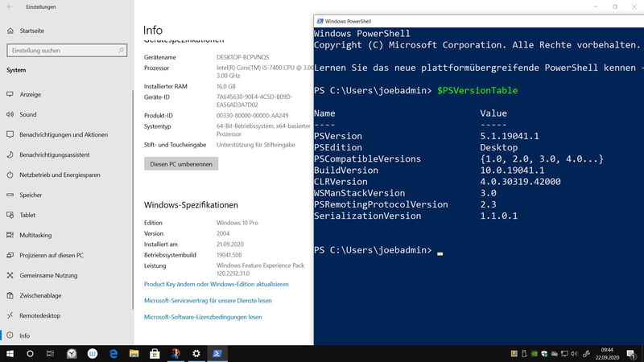The height and width of the screenshot is (362, 644).
Task: Open Cortana search circle on the taskbar
Action: pyautogui.click(x=30, y=353)
